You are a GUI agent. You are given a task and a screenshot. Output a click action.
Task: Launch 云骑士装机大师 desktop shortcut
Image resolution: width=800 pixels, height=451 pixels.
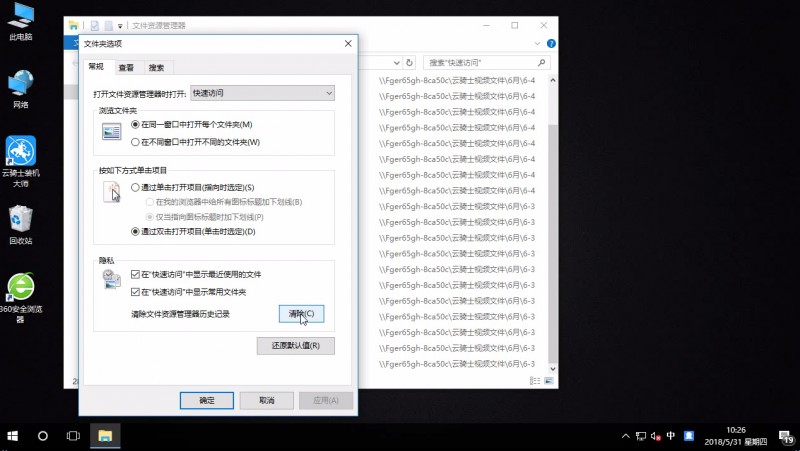(20, 161)
